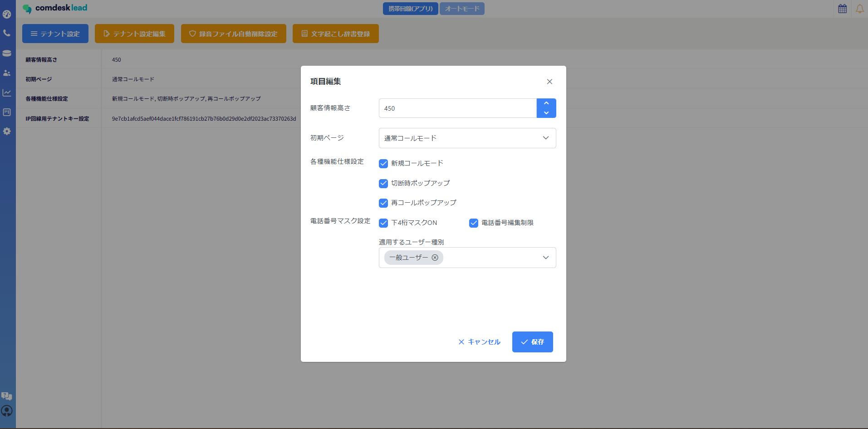
Task: Click キャンセル in the dialog
Action: click(480, 342)
